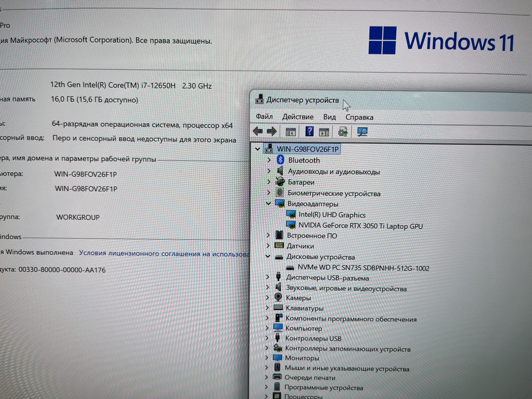Click the Bluetooth category icon
Viewport: 532px width, 399px height.
tap(280, 160)
